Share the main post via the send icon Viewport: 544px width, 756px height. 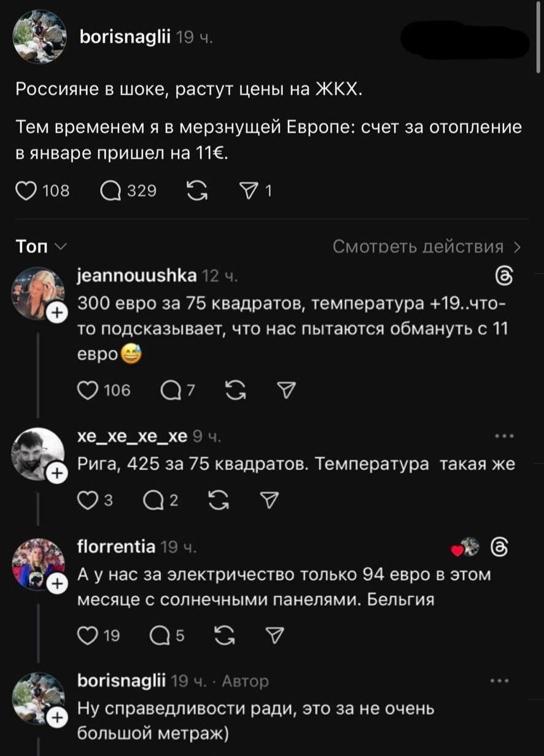(x=252, y=191)
